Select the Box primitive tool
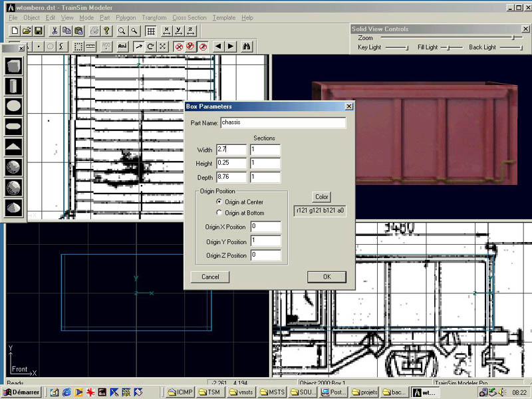 coord(14,66)
